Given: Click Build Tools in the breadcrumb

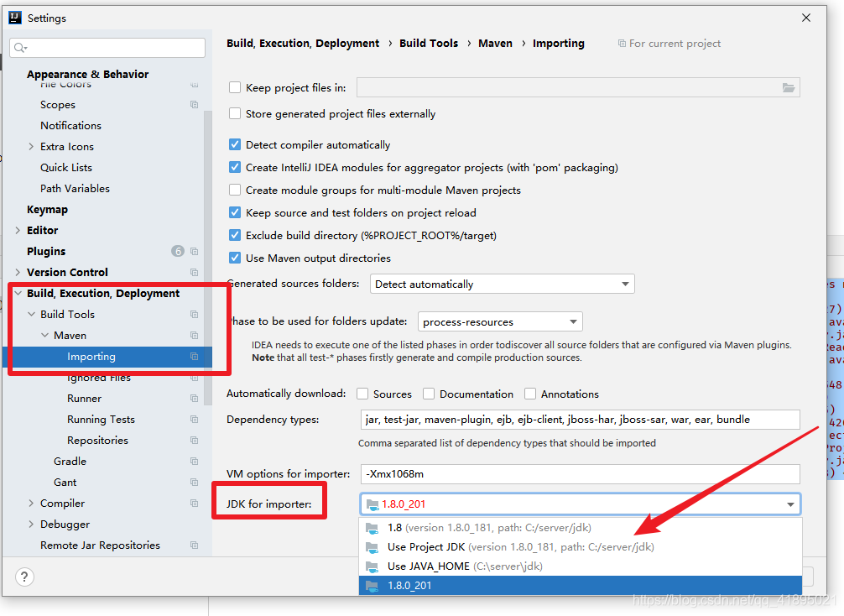Looking at the screenshot, I should (x=429, y=43).
